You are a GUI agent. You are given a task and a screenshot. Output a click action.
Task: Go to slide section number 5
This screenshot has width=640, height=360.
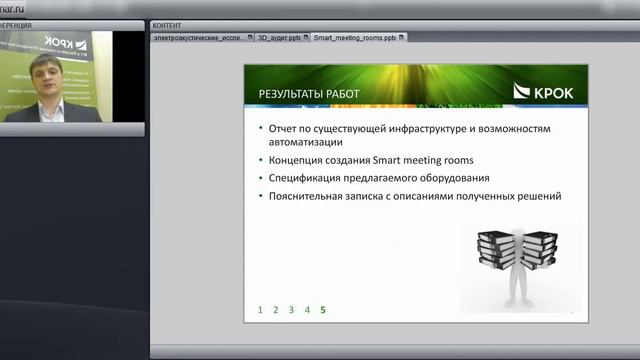click(x=323, y=310)
